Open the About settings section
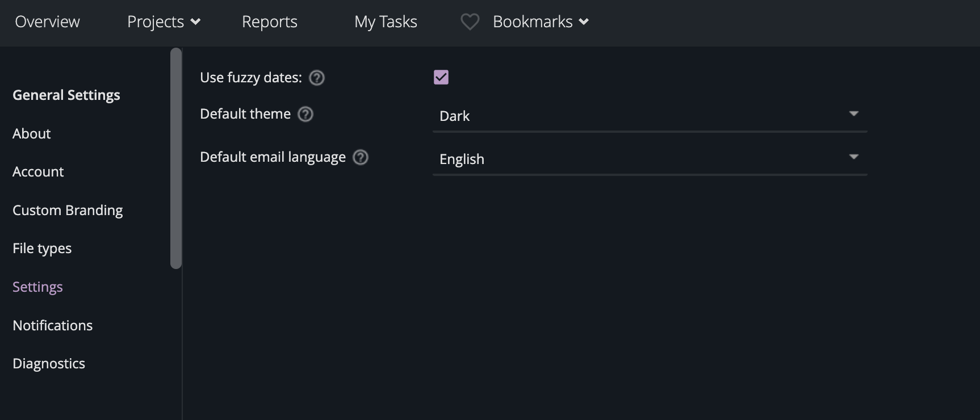 32,133
